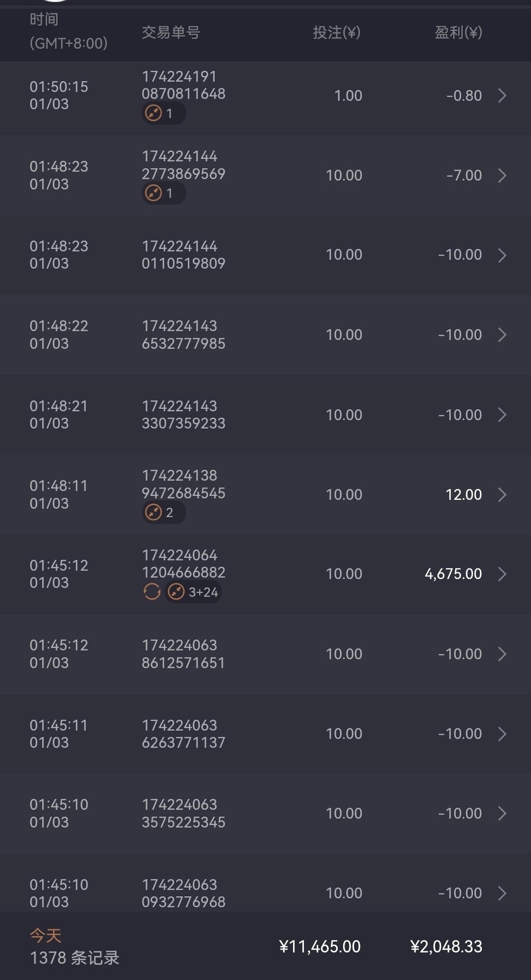Open chevron for order ending 3307359233
The image size is (531, 980).
[501, 415]
